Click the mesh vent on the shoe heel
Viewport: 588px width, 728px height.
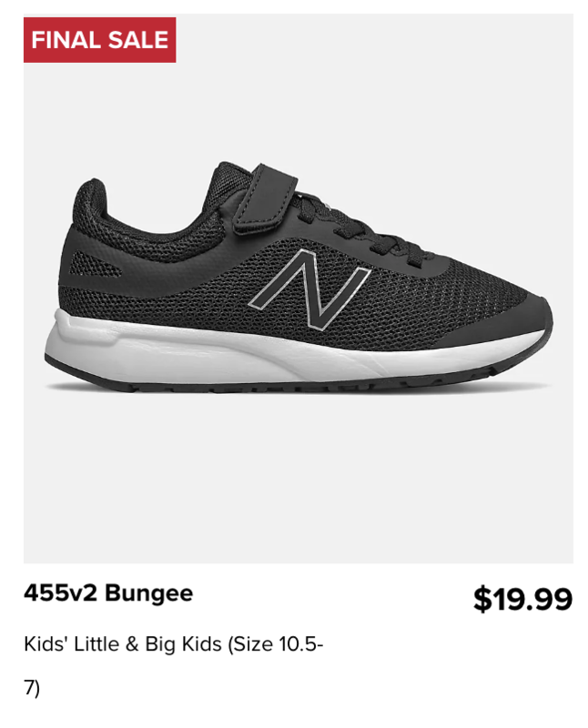pos(96,264)
